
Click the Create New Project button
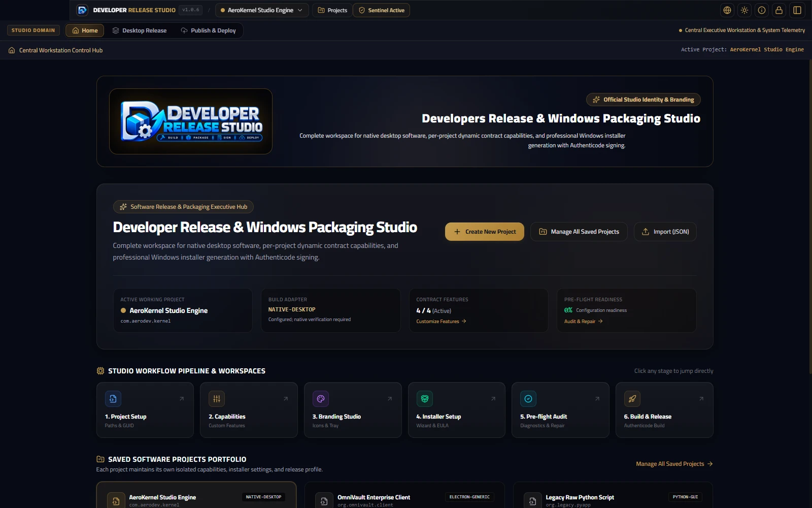pyautogui.click(x=485, y=232)
